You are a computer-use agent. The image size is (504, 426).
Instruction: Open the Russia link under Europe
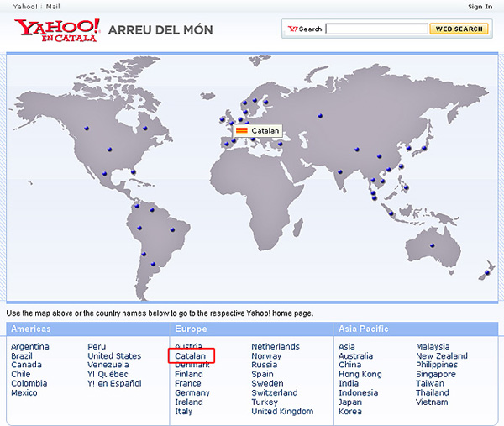click(265, 365)
